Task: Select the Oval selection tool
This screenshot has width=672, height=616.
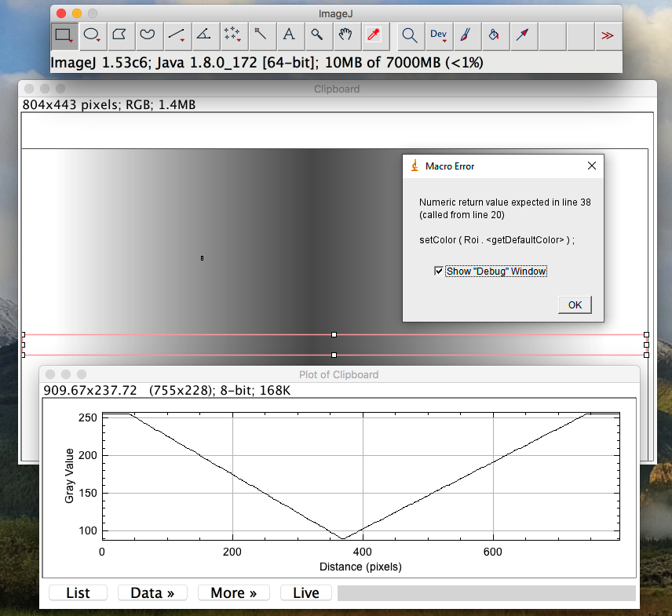Action: pos(93,36)
